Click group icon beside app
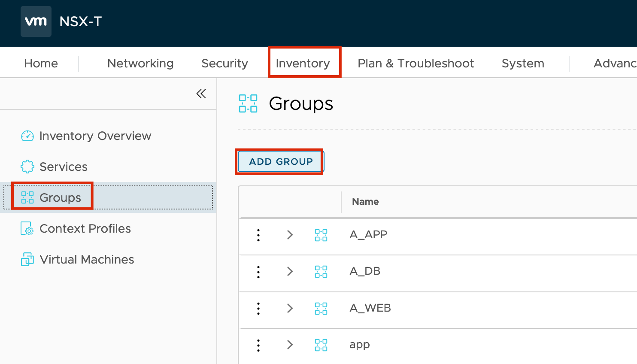 click(321, 345)
